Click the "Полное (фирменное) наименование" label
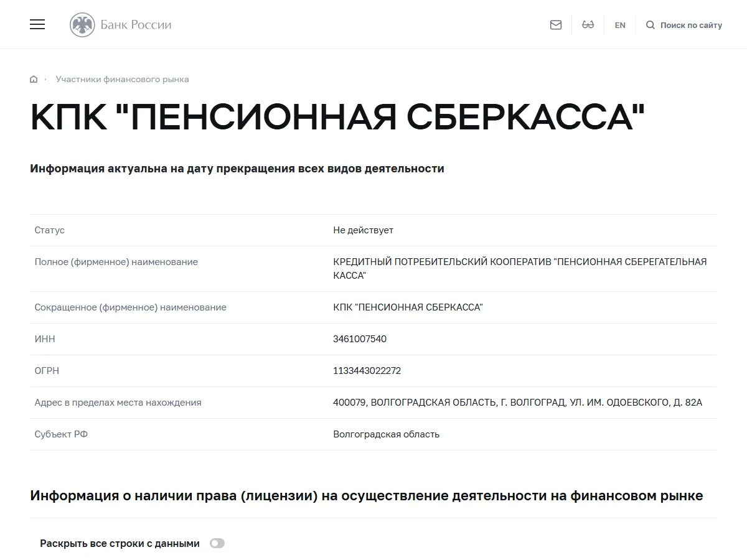This screenshot has width=747, height=560. point(116,262)
